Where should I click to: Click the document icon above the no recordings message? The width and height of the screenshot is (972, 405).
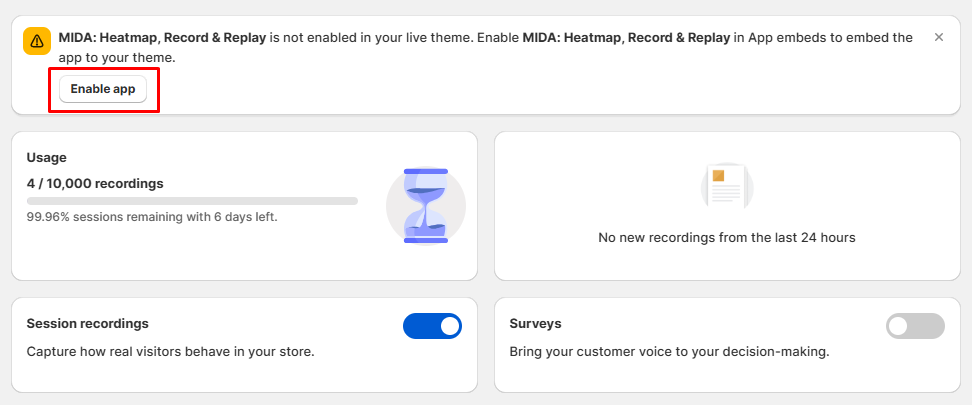pyautogui.click(x=726, y=187)
